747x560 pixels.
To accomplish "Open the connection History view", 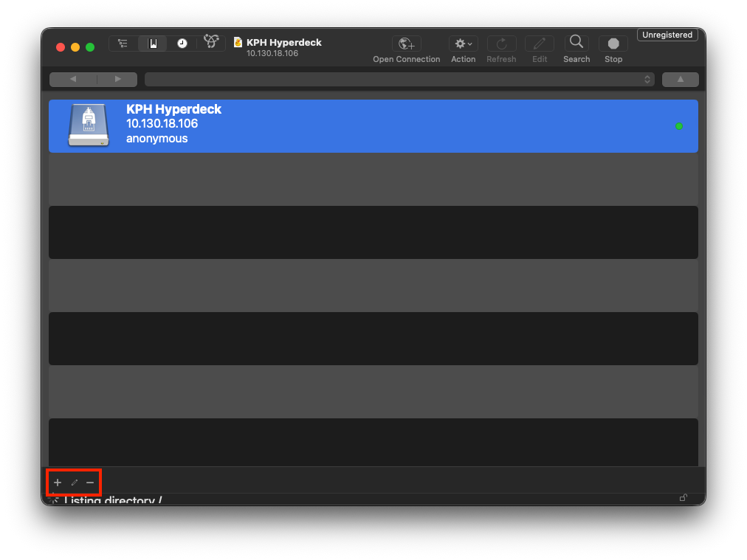I will pos(182,44).
